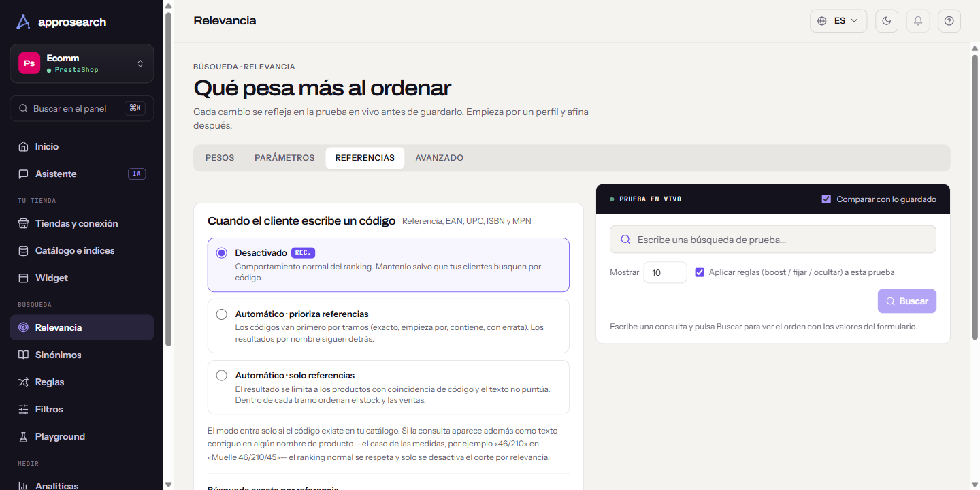Open Playground flask icon
Viewport: 980px width, 490px height.
[x=23, y=436]
